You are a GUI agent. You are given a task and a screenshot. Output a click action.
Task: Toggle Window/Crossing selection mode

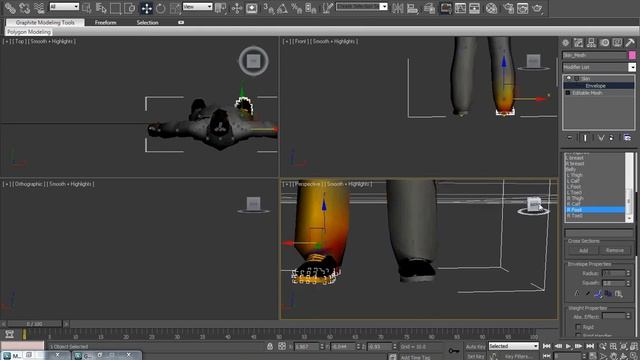130,8
